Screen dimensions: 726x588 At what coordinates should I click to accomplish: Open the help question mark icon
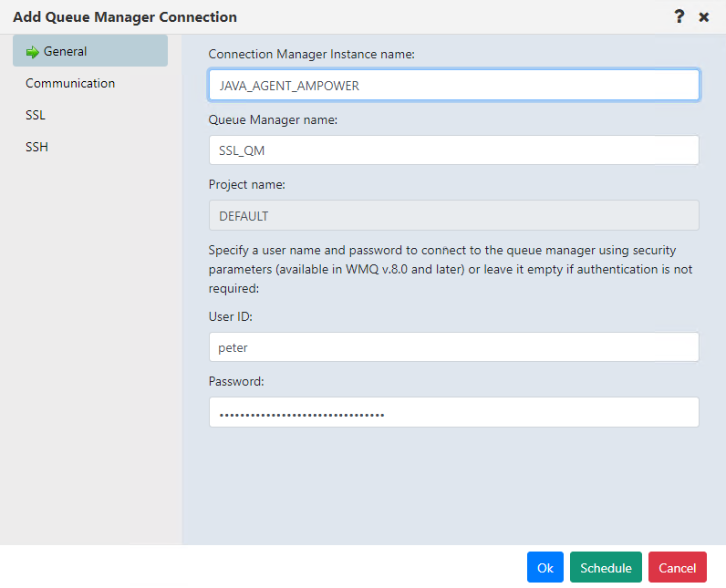coord(679,16)
